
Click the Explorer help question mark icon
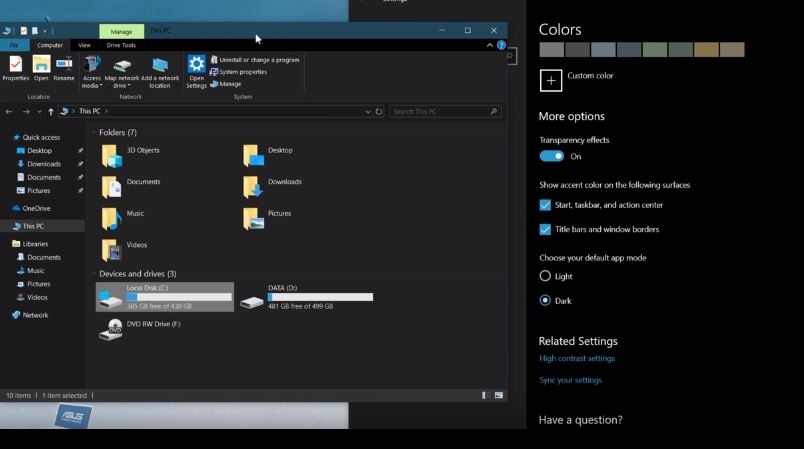point(501,45)
